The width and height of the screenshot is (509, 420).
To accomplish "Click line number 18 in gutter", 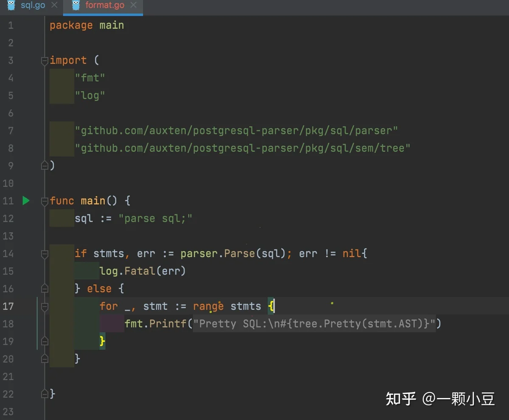I will click(8, 324).
